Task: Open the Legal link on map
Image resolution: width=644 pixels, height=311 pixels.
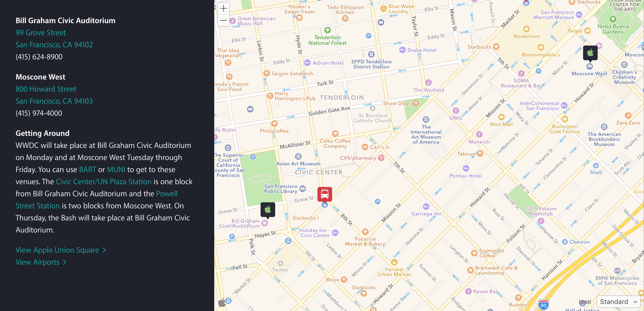Action: coord(585,301)
